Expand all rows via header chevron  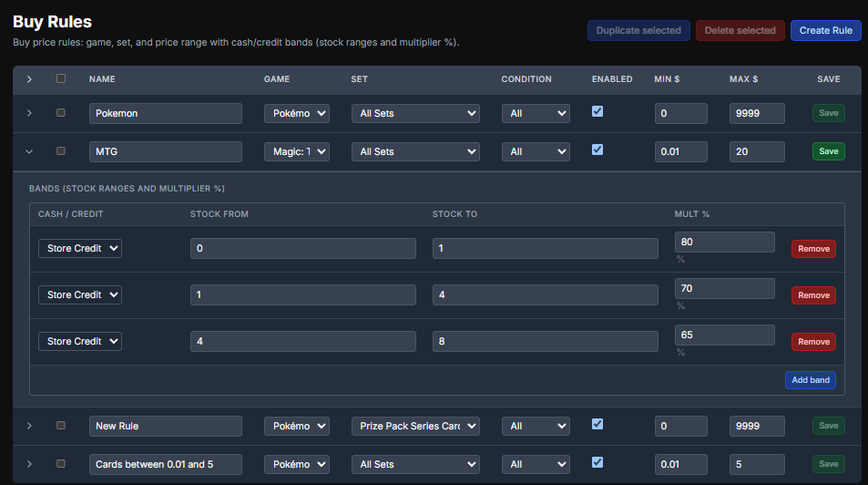coord(29,79)
